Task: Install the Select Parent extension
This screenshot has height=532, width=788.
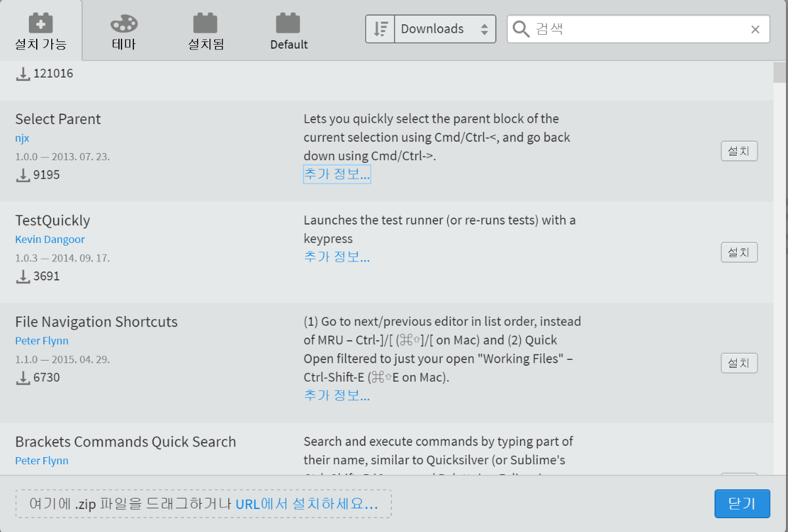Action: point(739,151)
